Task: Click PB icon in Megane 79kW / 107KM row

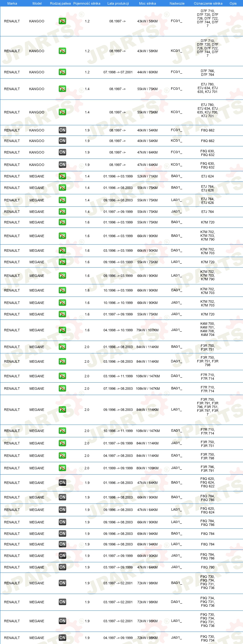Action: click(x=62, y=330)
